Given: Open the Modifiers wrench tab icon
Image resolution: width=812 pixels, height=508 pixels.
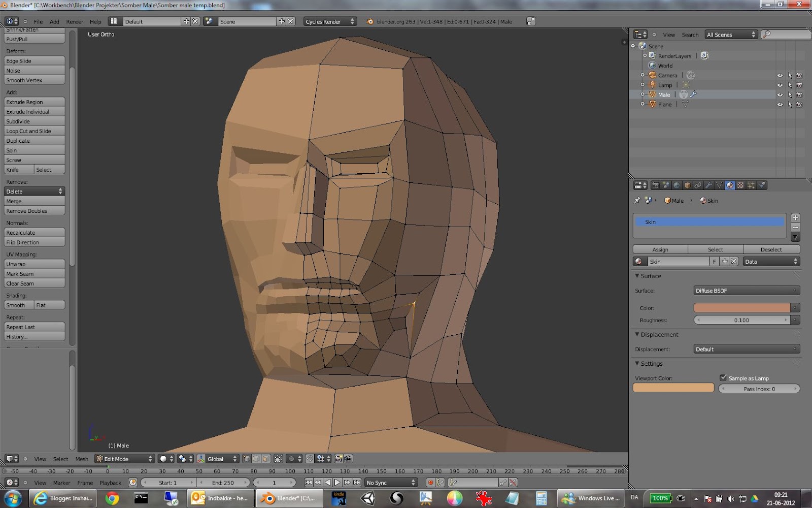Looking at the screenshot, I should [x=709, y=185].
